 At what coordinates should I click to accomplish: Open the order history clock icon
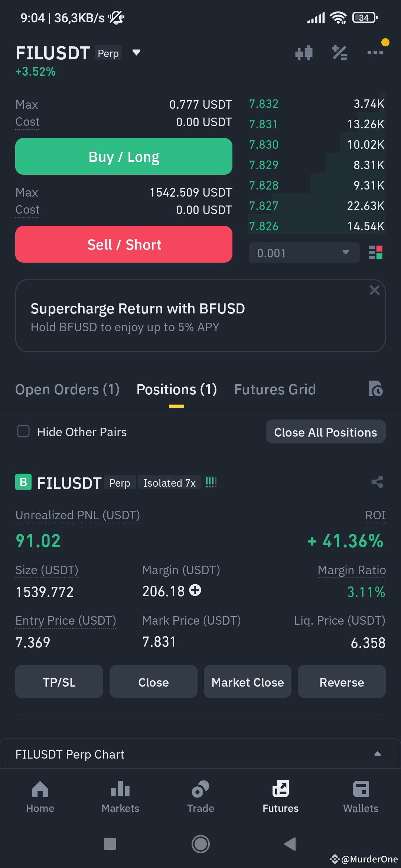pos(376,389)
